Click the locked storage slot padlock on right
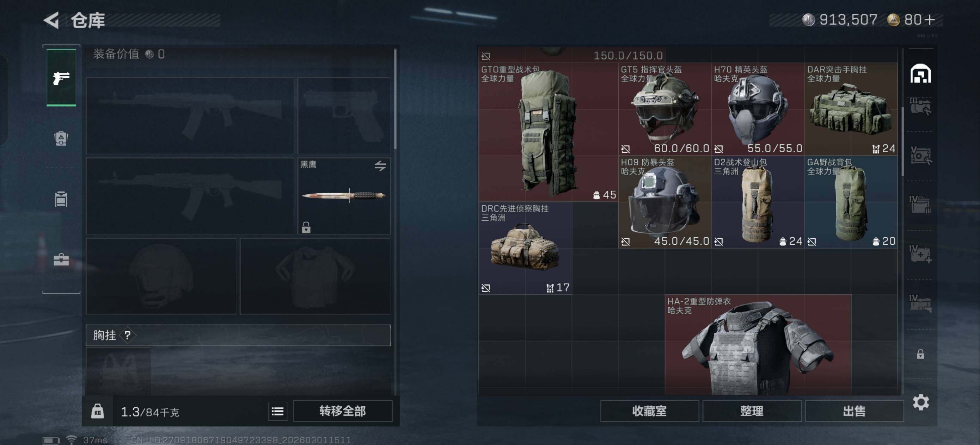The image size is (980, 445). (x=920, y=354)
